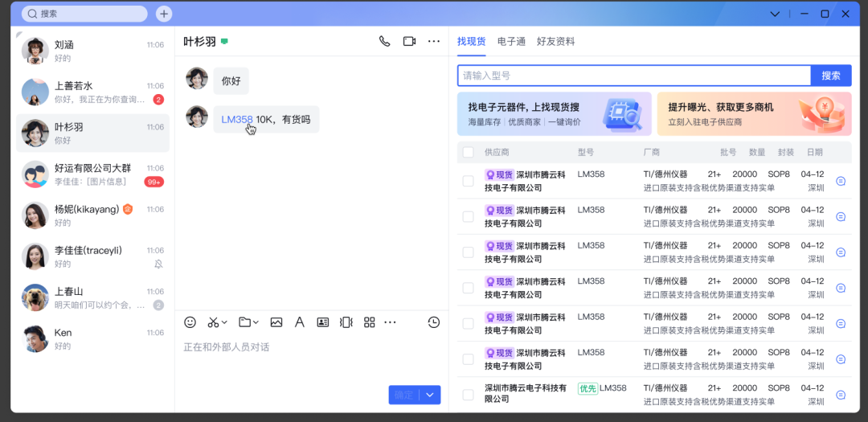This screenshot has width=868, height=422.
Task: Expand the scissors tool dropdown arrow
Action: coord(224,322)
